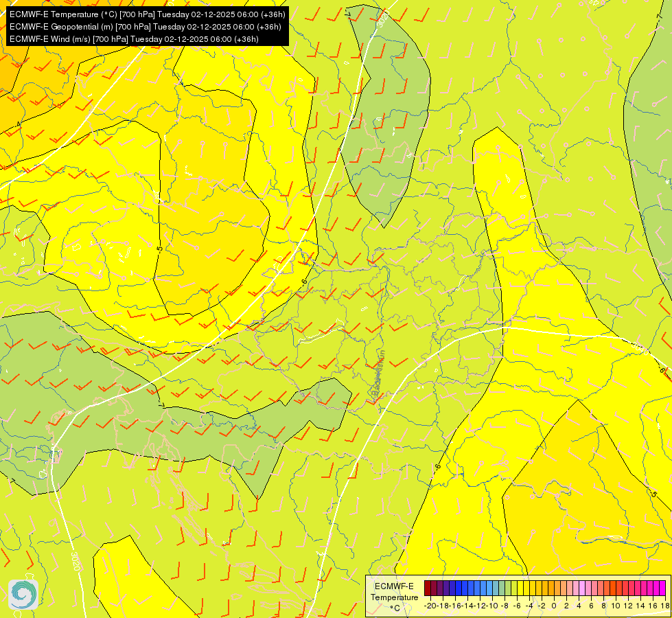Click the 10 value in the legend scale
The height and width of the screenshot is (618, 672).
(616, 606)
